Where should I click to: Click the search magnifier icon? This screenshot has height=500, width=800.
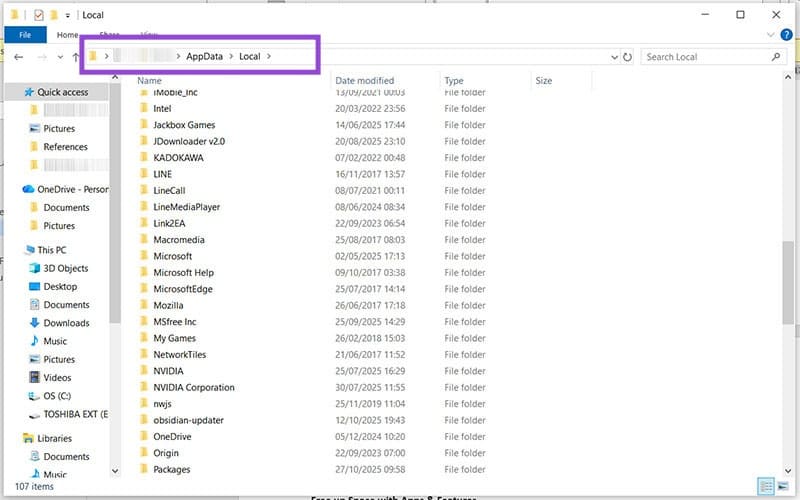776,57
